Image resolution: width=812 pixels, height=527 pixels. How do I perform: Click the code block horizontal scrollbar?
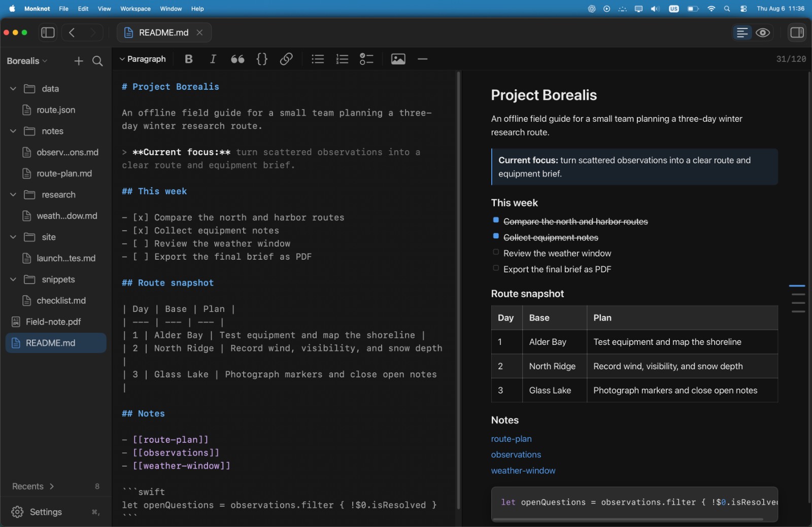[628, 519]
